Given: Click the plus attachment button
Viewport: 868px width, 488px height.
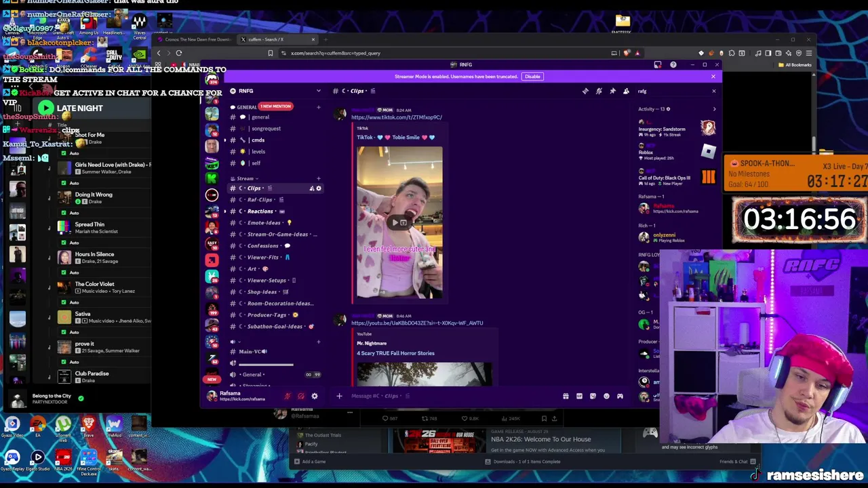Looking at the screenshot, I should [339, 396].
